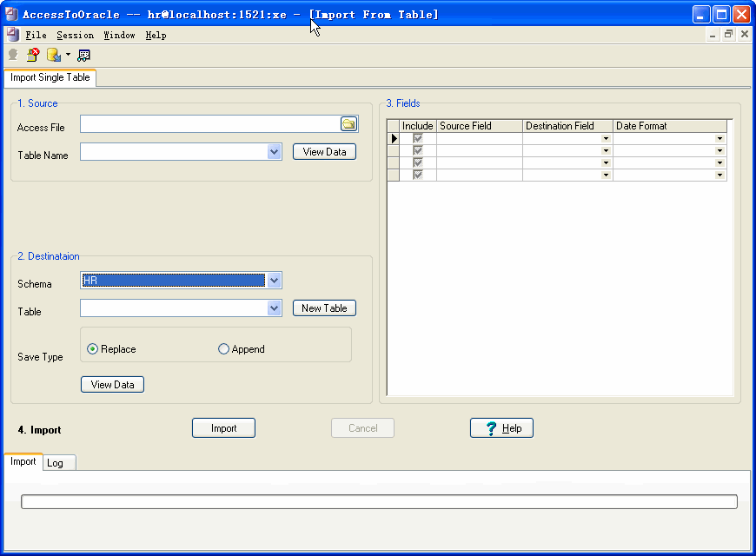
Task: Toggle Include checkbox in fourth field row
Action: pyautogui.click(x=417, y=175)
